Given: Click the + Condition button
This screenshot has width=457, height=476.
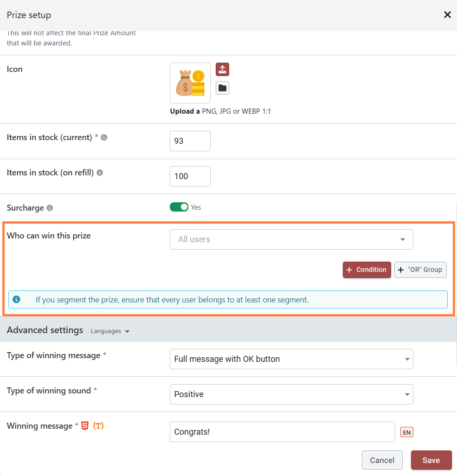Looking at the screenshot, I should pyautogui.click(x=367, y=270).
